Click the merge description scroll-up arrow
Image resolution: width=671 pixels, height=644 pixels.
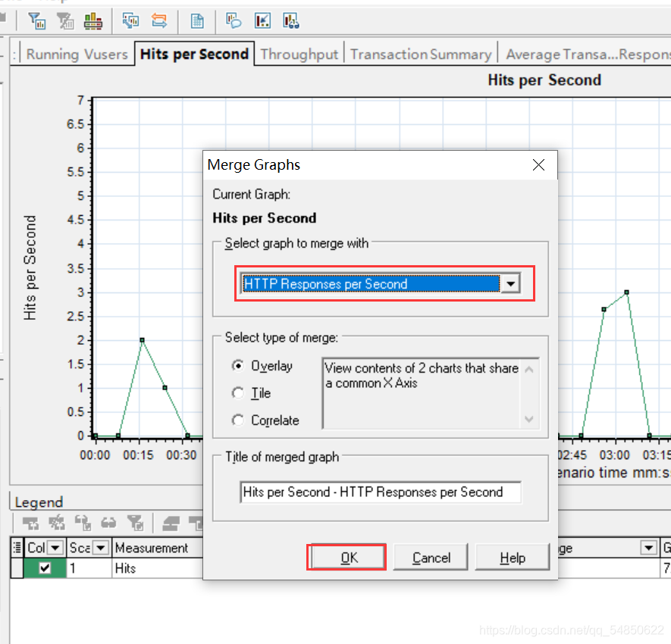(x=529, y=369)
